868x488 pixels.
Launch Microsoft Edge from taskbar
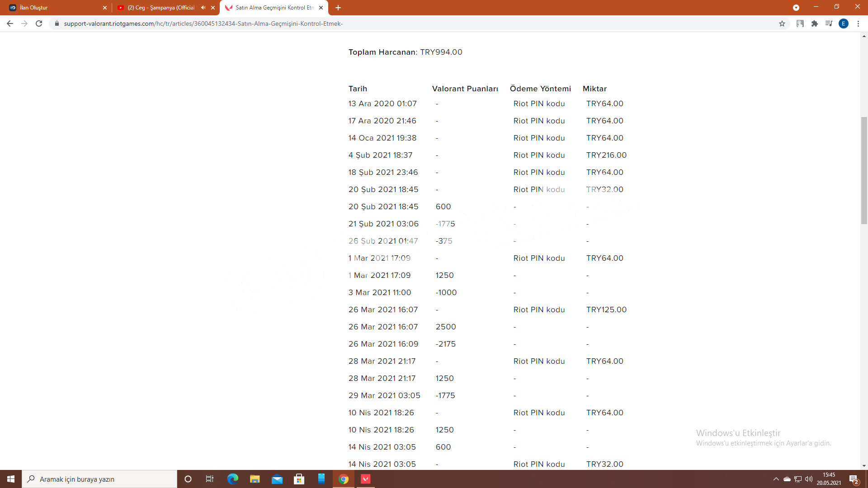[x=232, y=479]
